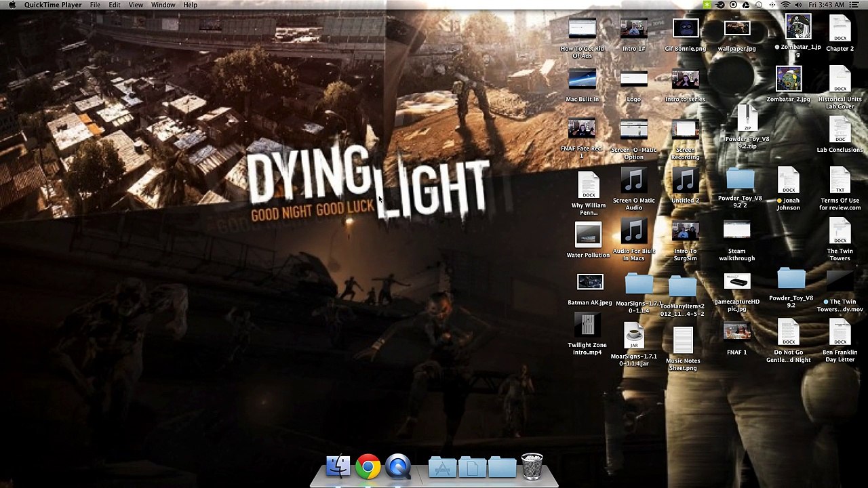
Task: Select the Music Notes Sheet.png file
Action: [x=682, y=341]
